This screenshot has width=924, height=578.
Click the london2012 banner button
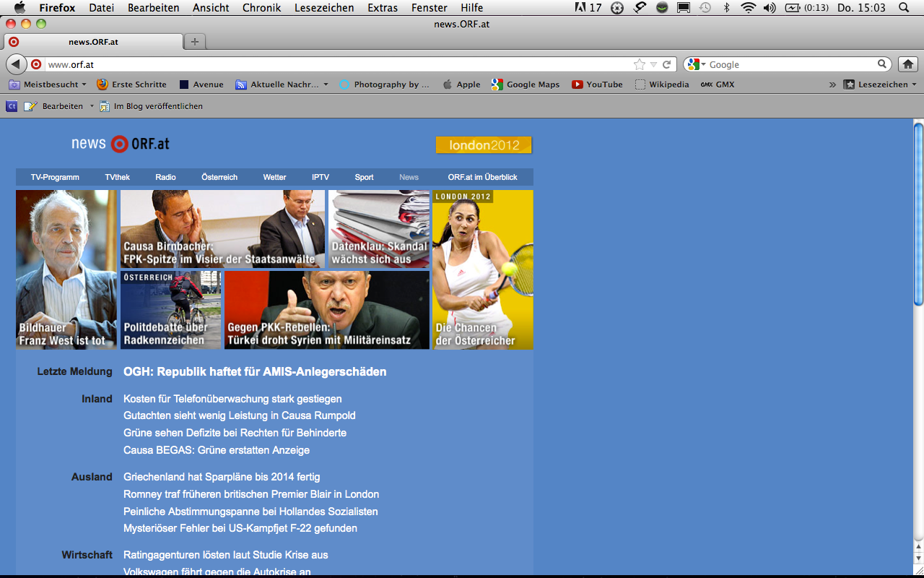click(x=484, y=144)
